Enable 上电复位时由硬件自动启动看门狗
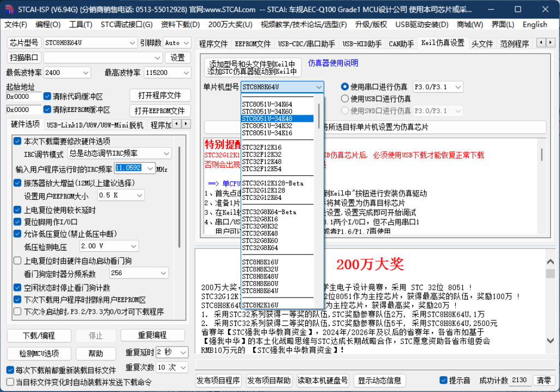 tap(17, 260)
